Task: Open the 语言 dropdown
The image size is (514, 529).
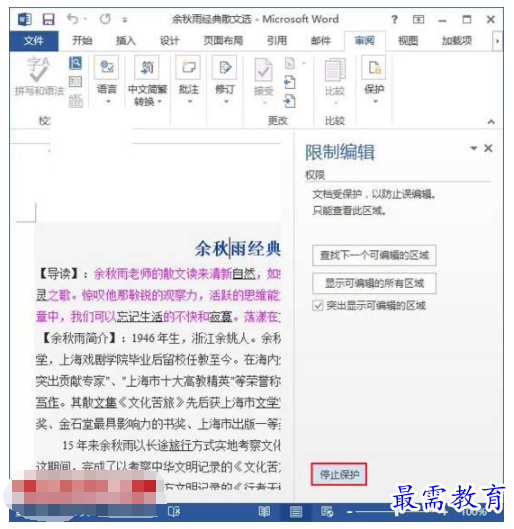Action: coord(107,81)
